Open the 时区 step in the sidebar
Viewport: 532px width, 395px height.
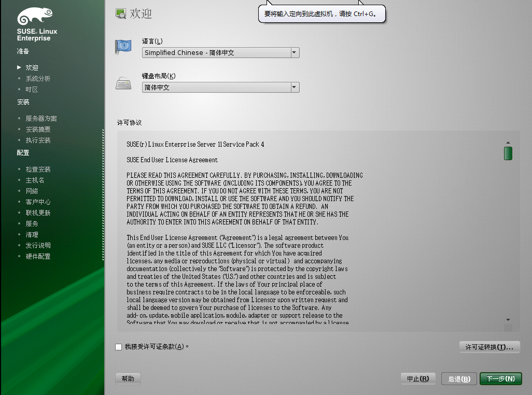coord(32,89)
